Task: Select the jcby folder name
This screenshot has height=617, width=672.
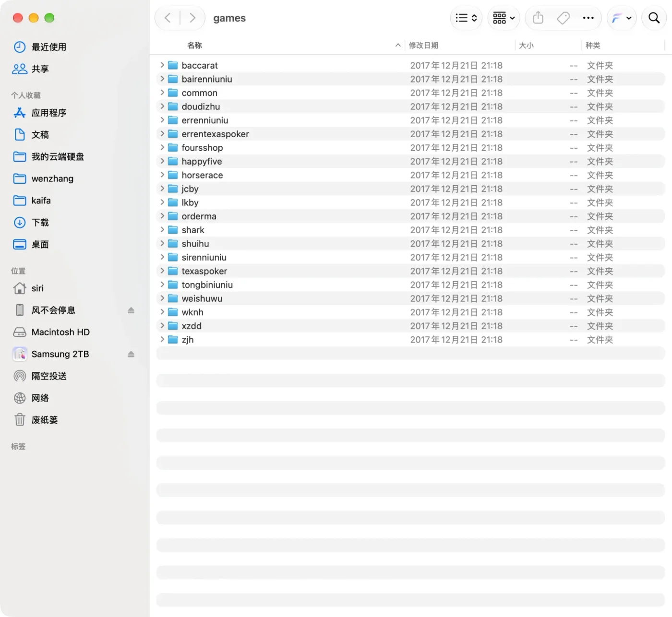Action: pos(190,189)
